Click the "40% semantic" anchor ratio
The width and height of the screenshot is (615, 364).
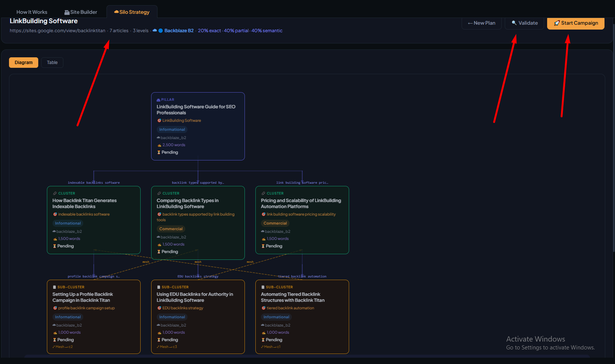click(267, 31)
